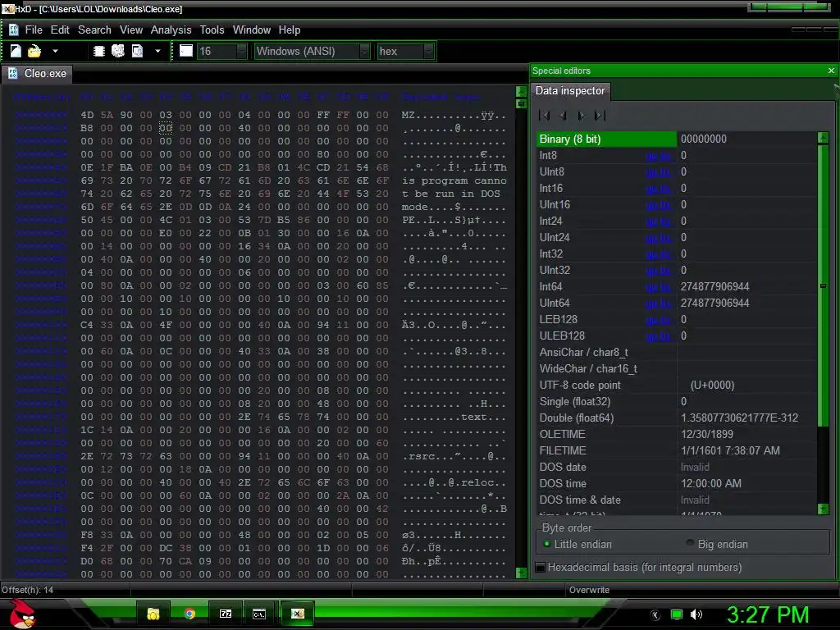Click the Open file folder icon
The width and height of the screenshot is (840, 630).
pos(34,51)
